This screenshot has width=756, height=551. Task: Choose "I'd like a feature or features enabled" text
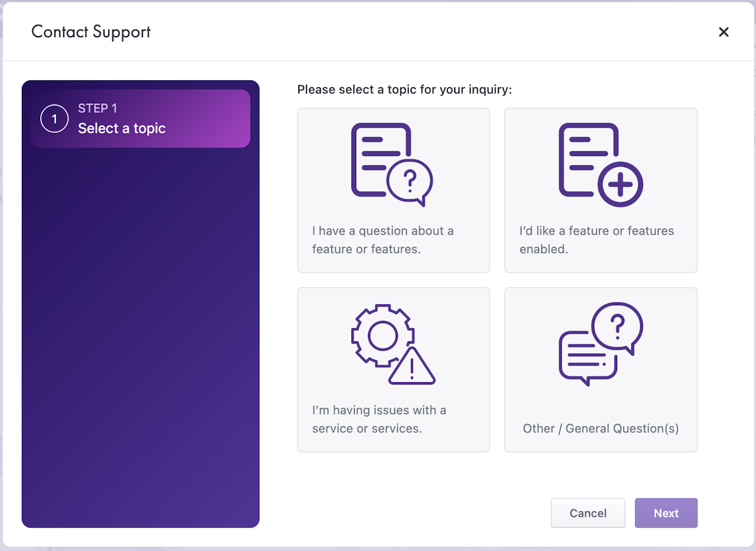pyautogui.click(x=597, y=240)
